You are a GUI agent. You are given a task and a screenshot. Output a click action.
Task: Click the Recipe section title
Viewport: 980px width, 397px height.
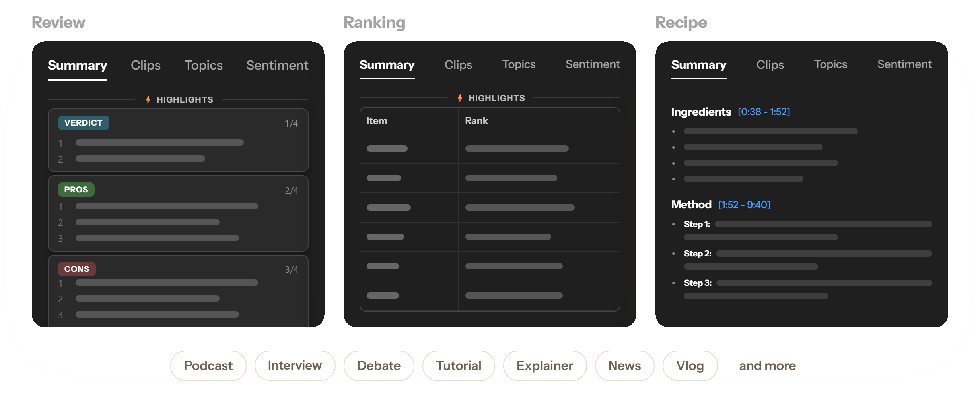681,23
